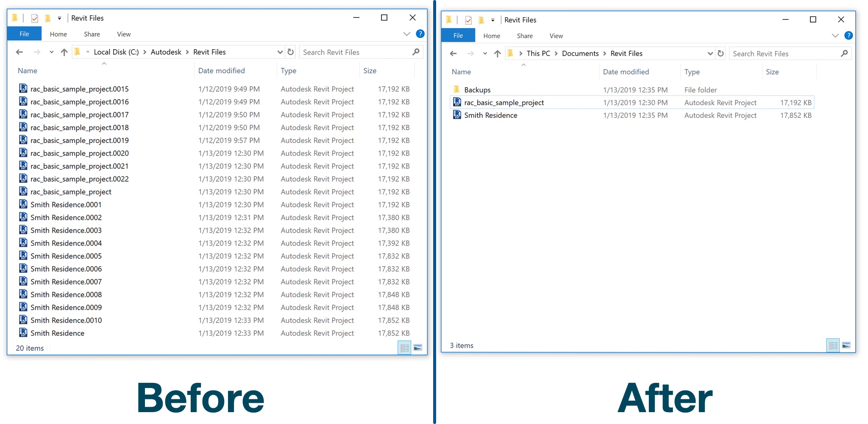868x424 pixels.
Task: Sort by Name in the Before window
Action: coord(28,71)
